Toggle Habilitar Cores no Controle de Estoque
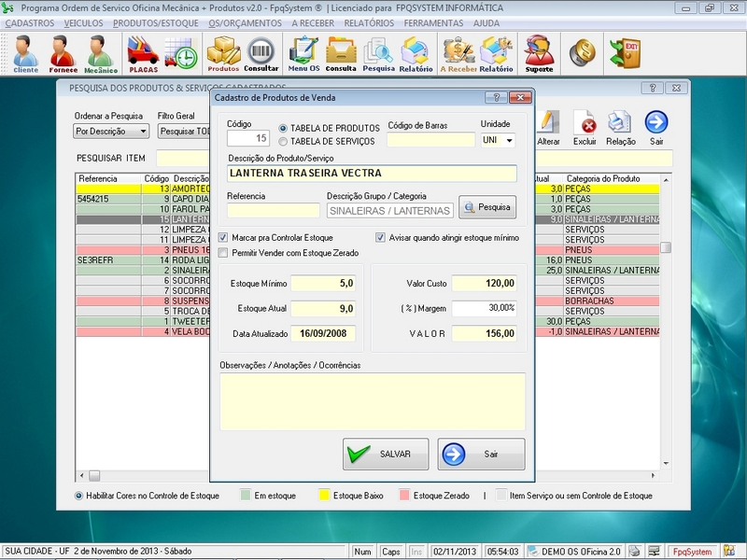This screenshot has width=747, height=560. [78, 496]
